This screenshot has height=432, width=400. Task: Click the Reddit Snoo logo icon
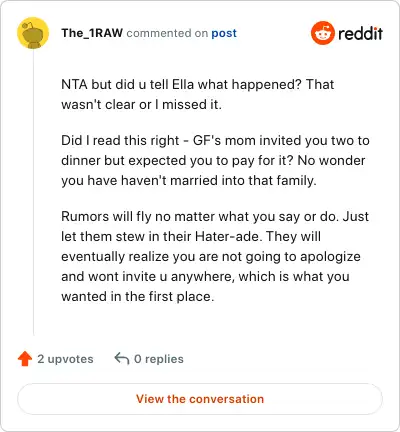pos(322,33)
